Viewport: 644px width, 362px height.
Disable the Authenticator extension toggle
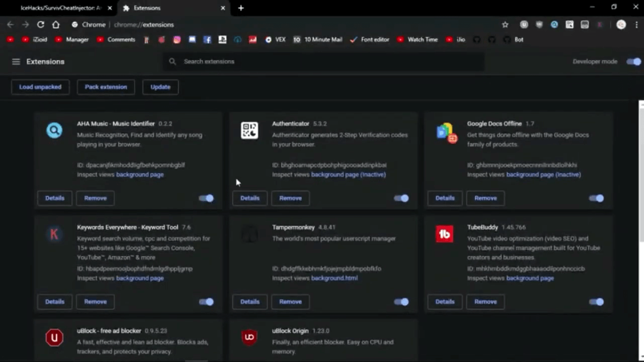401,198
